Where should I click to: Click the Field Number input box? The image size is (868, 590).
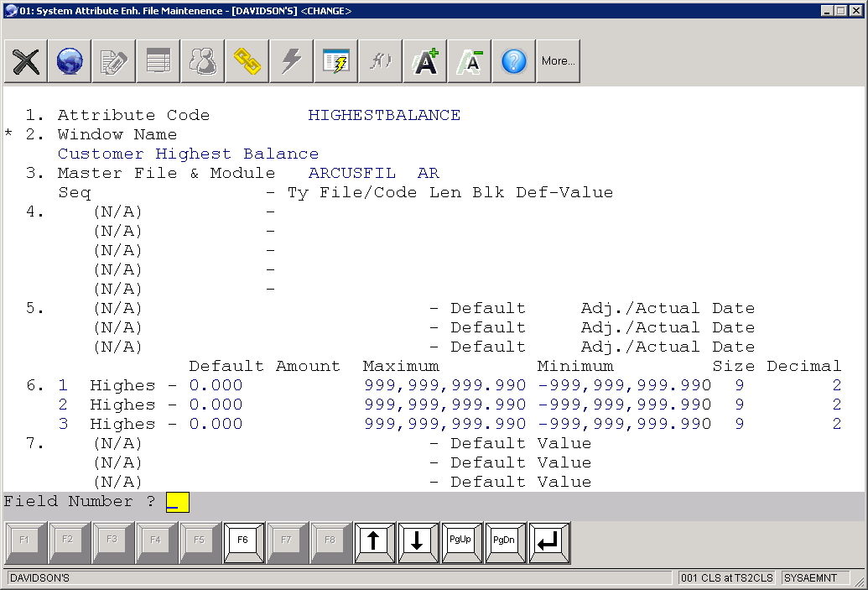pos(178,502)
